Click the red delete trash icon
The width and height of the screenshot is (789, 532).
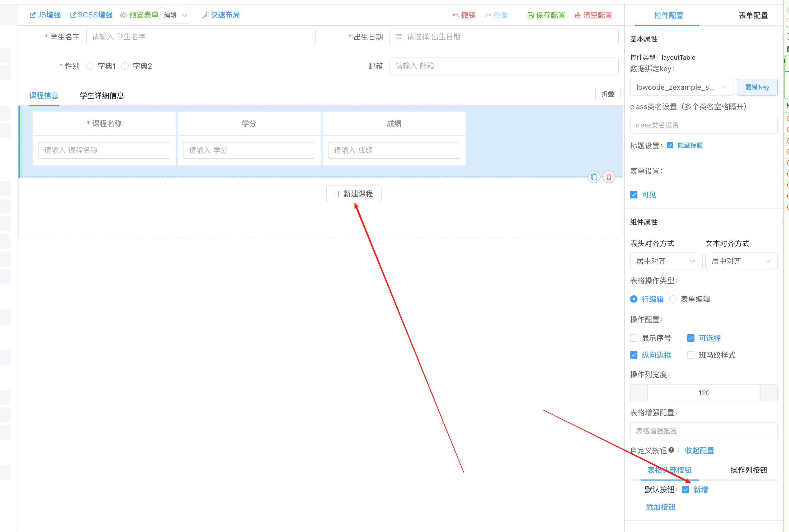pyautogui.click(x=609, y=177)
